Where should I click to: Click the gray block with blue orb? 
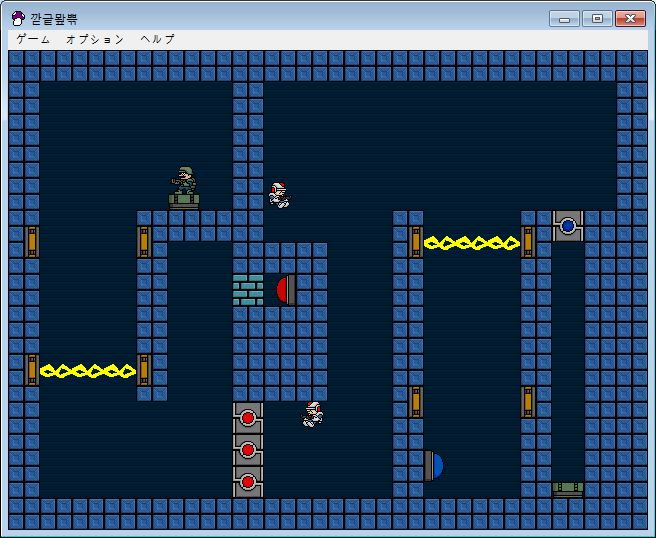tap(568, 226)
